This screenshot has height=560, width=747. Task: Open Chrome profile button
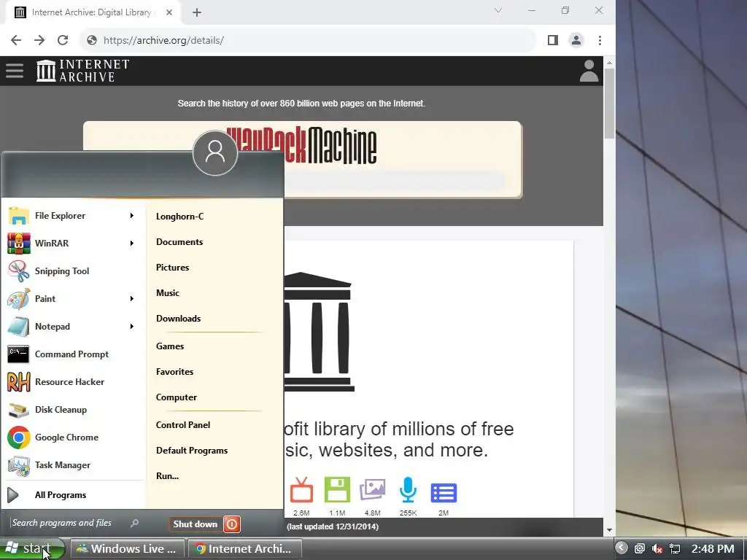coord(576,40)
